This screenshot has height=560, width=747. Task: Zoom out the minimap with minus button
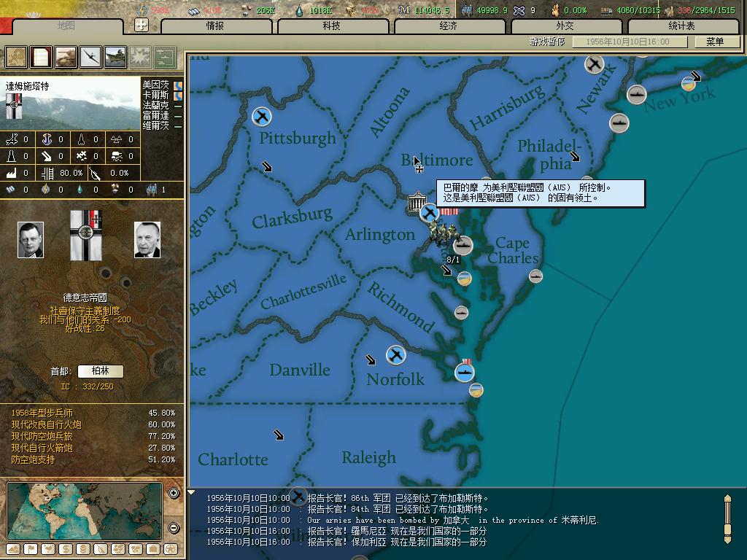(174, 528)
